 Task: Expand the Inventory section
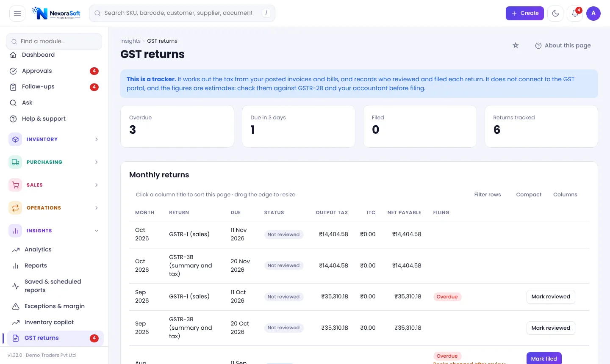(54, 139)
